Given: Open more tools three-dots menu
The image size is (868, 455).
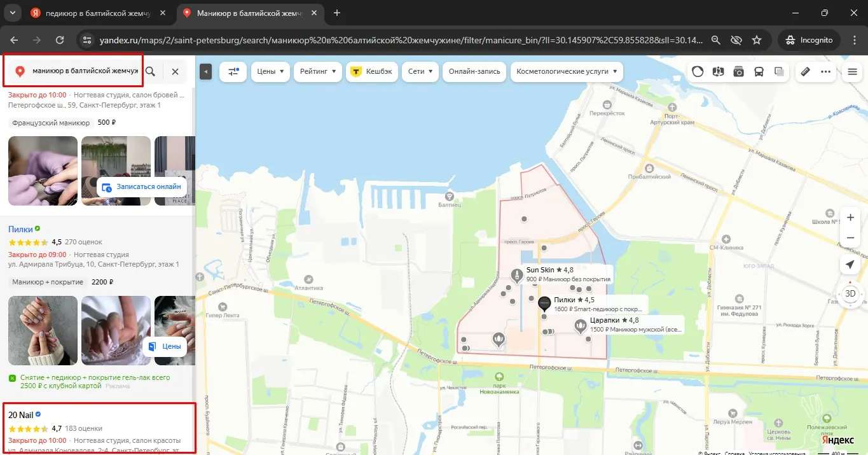Looking at the screenshot, I should tap(826, 72).
